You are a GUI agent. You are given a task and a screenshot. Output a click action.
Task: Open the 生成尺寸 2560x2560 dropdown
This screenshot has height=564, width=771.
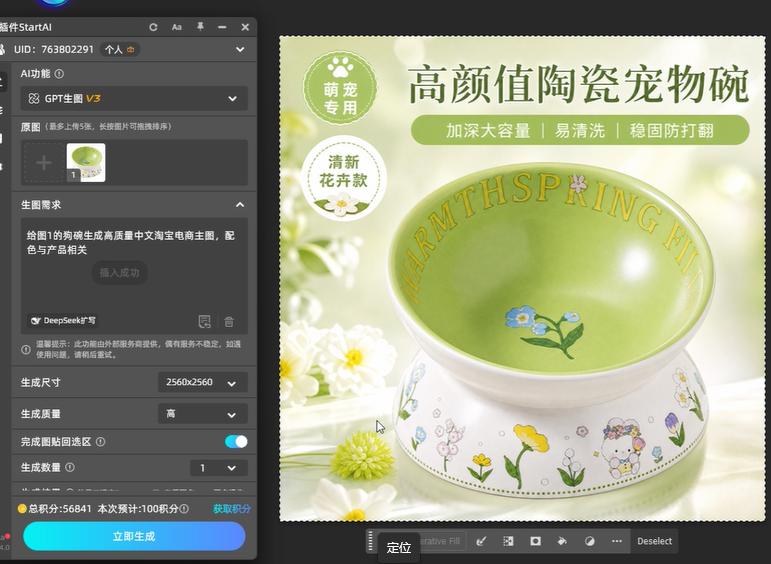(203, 382)
